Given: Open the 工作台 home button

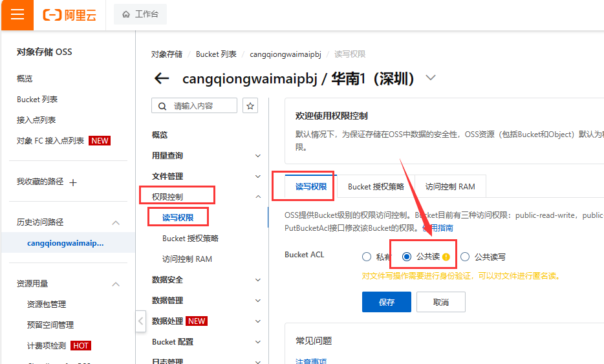Looking at the screenshot, I should [140, 14].
